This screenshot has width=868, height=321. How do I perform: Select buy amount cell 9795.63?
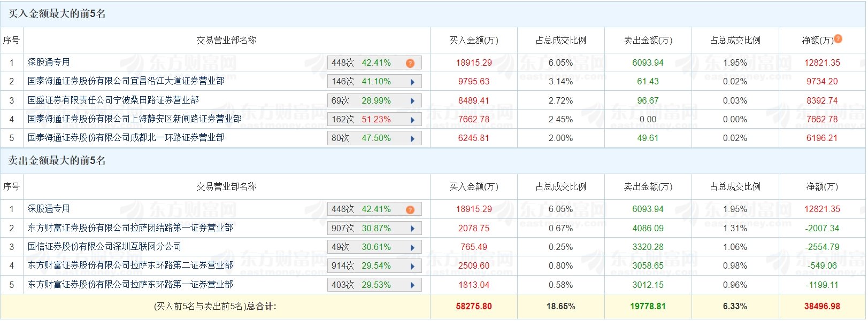point(474,82)
